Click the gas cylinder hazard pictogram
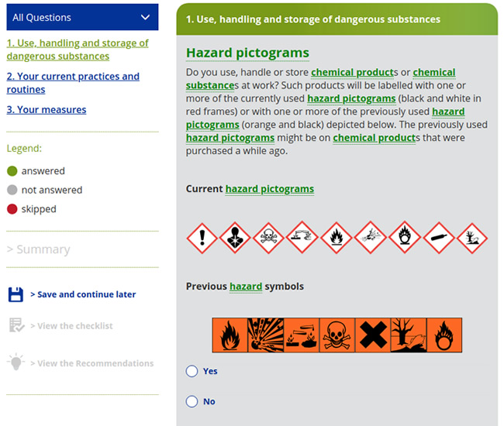This screenshot has width=504, height=426. [x=437, y=238]
